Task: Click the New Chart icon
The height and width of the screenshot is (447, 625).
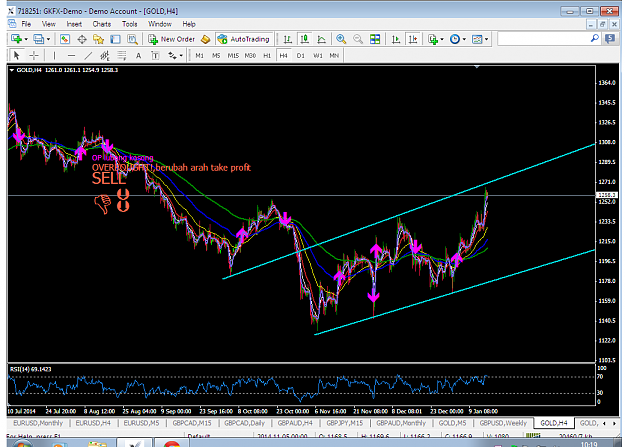Action: coord(16,39)
